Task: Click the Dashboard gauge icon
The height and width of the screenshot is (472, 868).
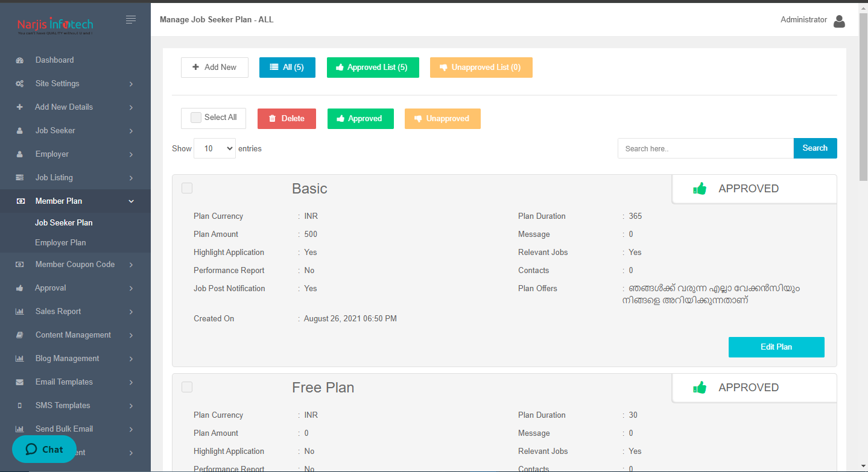Action: [20, 60]
